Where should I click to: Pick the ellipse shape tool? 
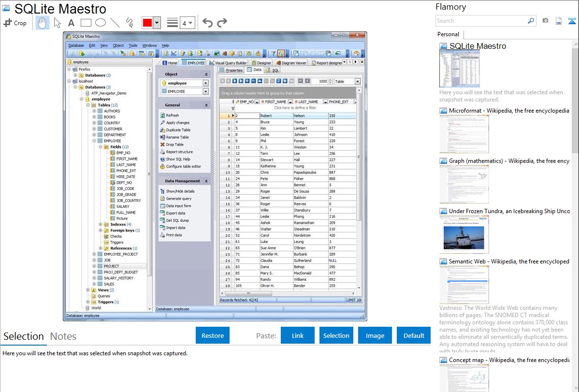(100, 23)
